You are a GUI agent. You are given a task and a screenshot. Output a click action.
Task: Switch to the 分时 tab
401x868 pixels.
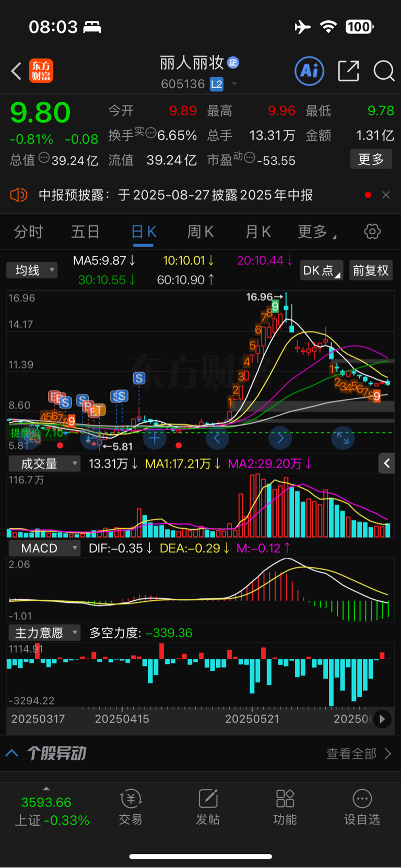pyautogui.click(x=28, y=231)
